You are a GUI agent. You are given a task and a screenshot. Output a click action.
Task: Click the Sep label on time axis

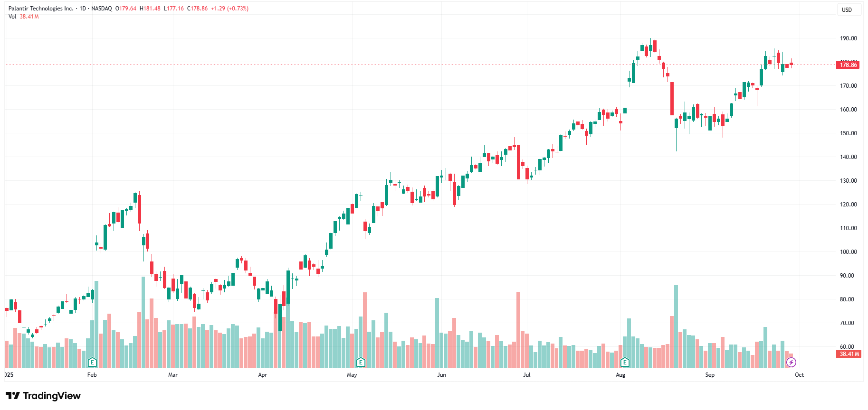pos(709,375)
